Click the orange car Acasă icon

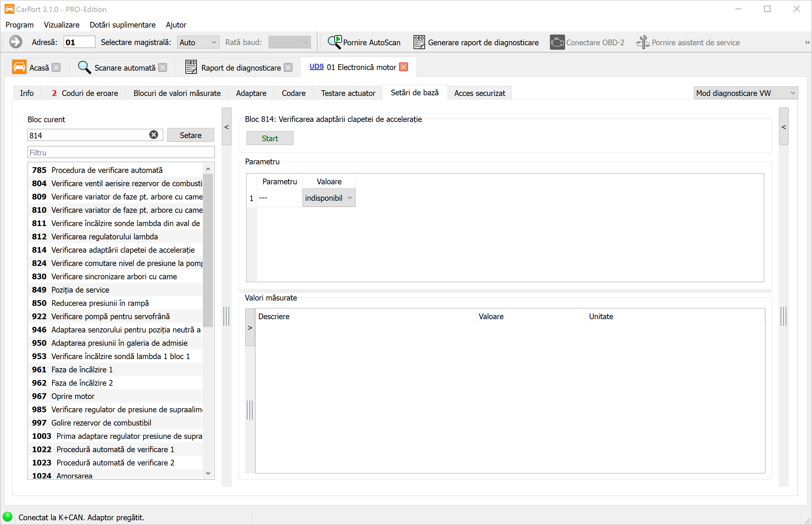click(19, 67)
